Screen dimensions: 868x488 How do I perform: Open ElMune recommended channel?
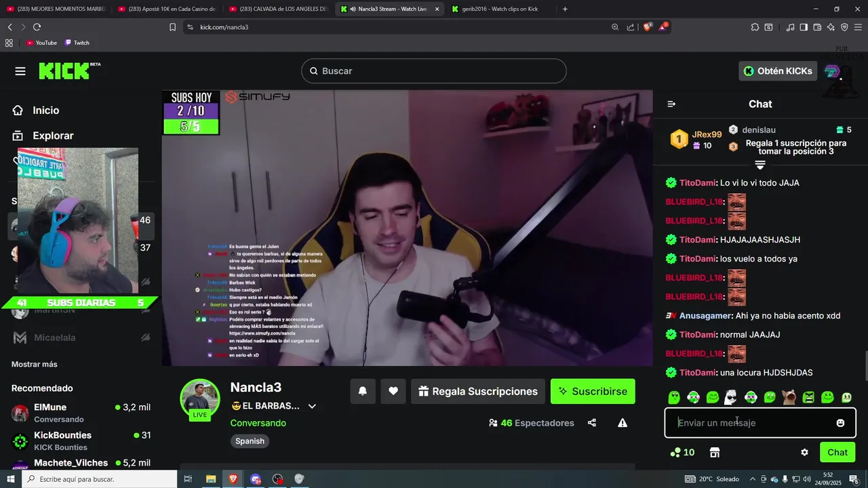[81, 413]
